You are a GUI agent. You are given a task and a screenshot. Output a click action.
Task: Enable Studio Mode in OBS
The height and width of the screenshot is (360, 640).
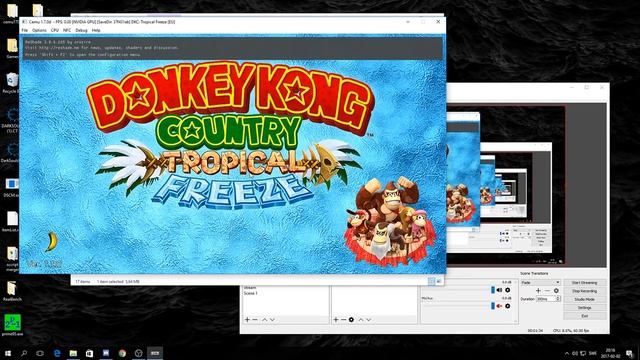584,299
